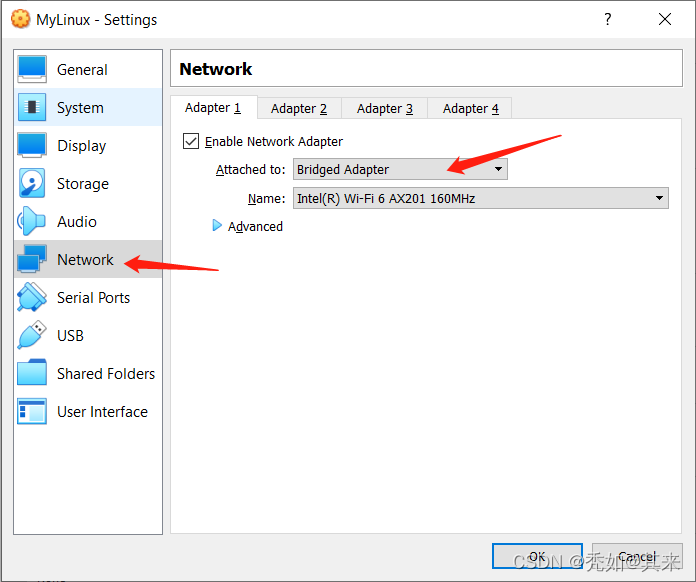This screenshot has width=696, height=582.
Task: Switch to Adapter 4 tab
Action: [x=471, y=109]
